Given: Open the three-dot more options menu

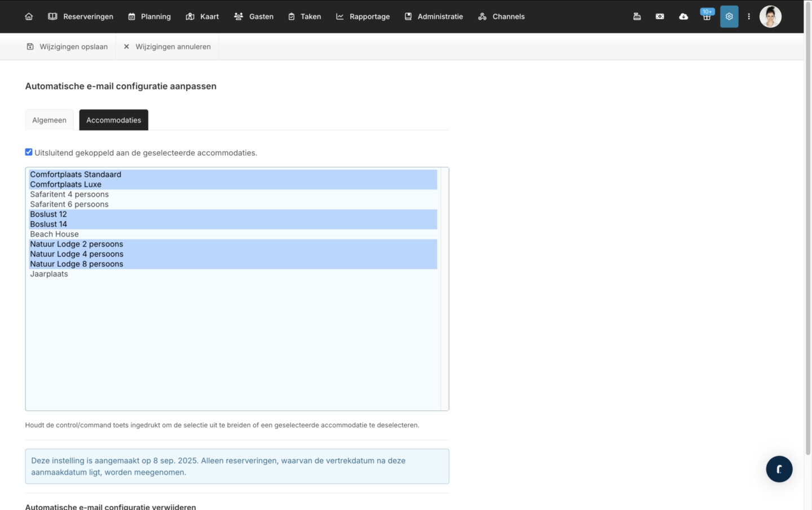Looking at the screenshot, I should click(749, 16).
